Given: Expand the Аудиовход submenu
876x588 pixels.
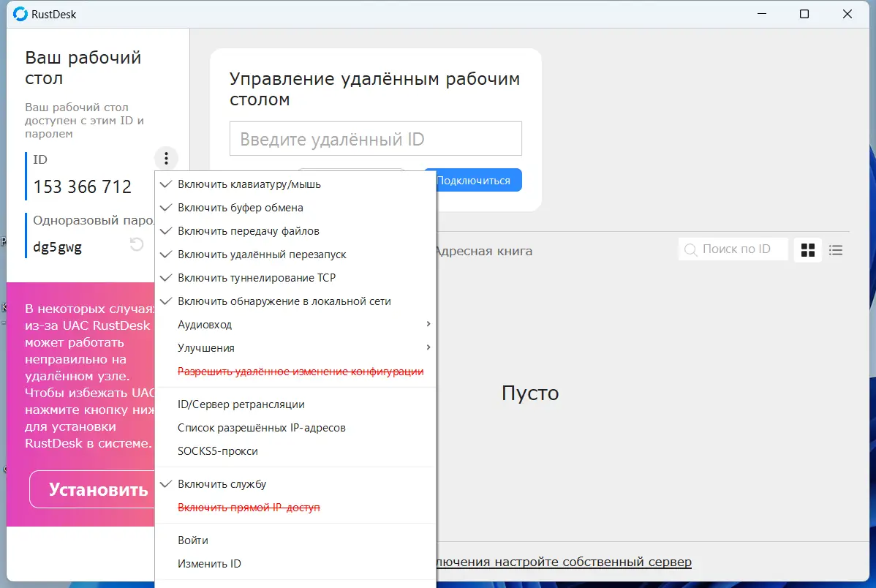Looking at the screenshot, I should tap(295, 325).
